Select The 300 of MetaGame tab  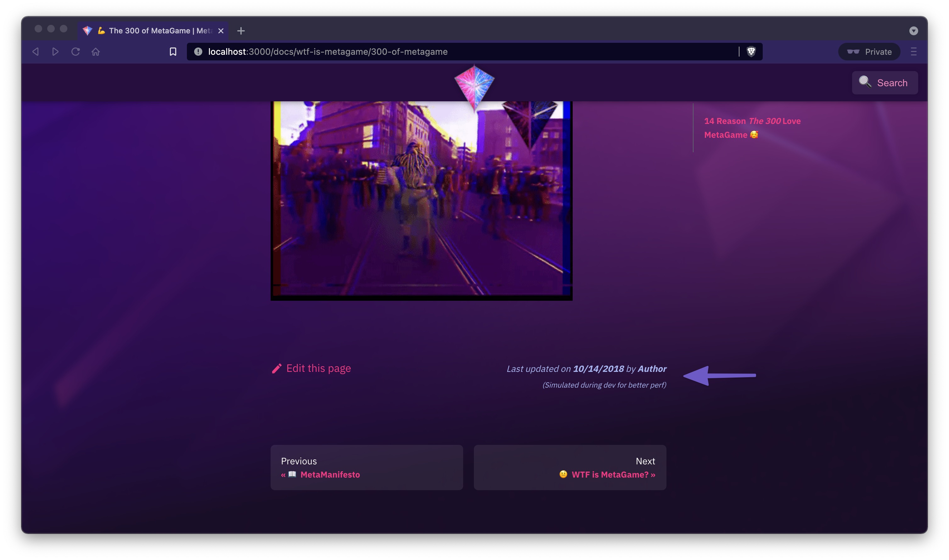155,31
